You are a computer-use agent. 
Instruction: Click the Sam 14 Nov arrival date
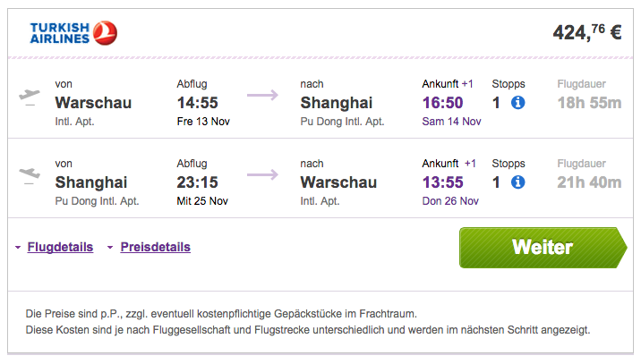(x=452, y=122)
